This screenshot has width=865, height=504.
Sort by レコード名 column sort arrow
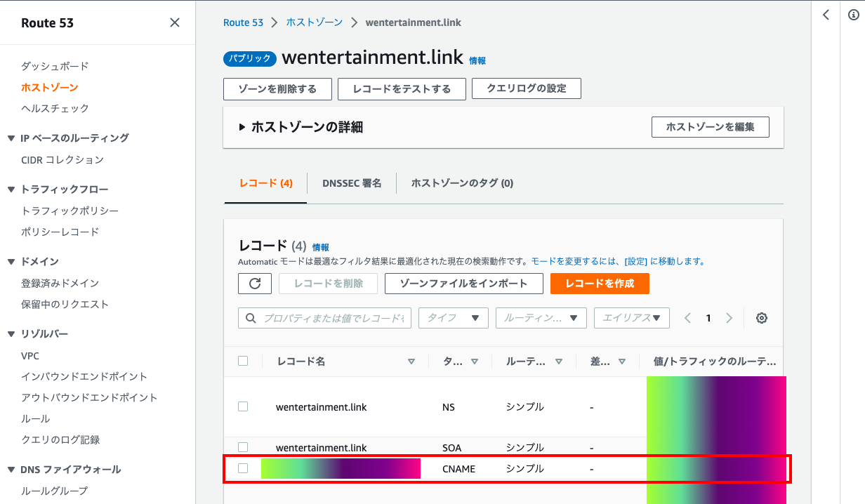(x=411, y=362)
